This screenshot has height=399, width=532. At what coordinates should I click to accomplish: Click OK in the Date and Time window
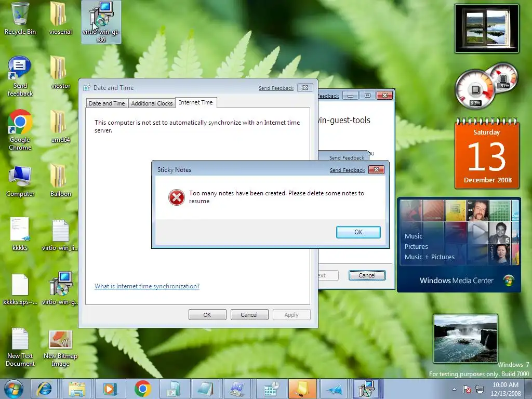tap(207, 315)
